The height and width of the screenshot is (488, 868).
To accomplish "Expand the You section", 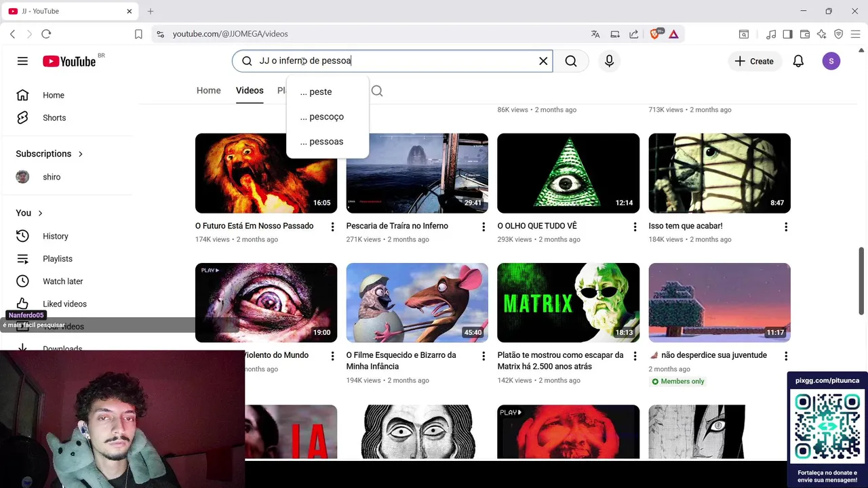I will [30, 213].
